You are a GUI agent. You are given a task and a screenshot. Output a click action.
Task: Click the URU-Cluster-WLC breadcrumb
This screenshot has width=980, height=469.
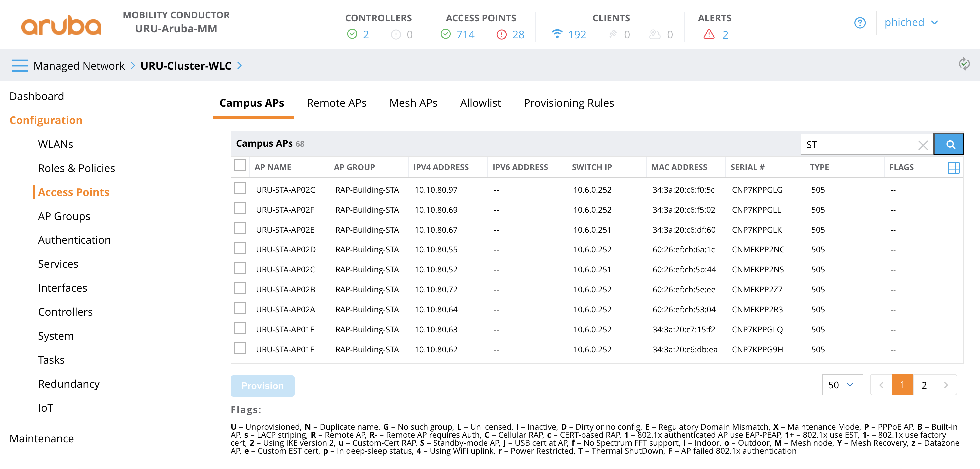[x=186, y=66]
